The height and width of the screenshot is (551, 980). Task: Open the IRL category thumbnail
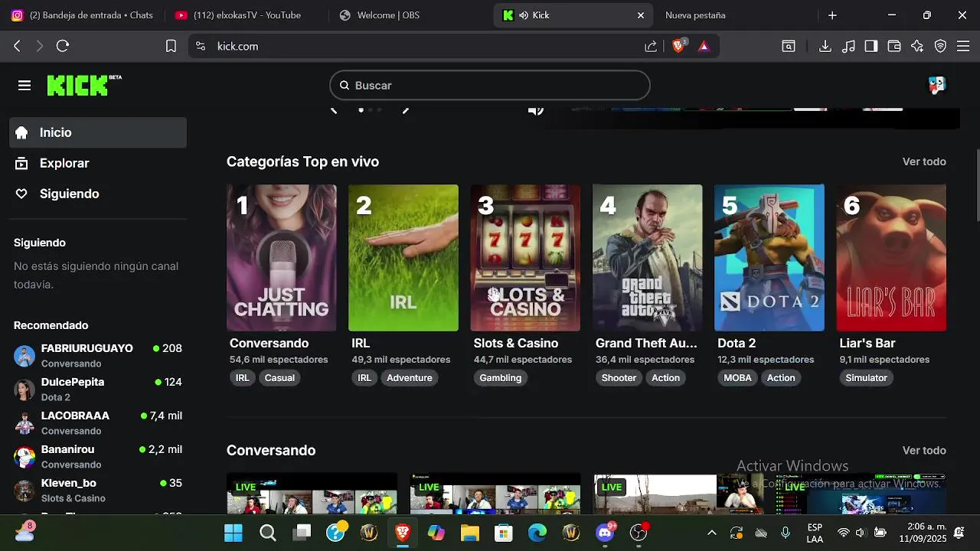[403, 258]
